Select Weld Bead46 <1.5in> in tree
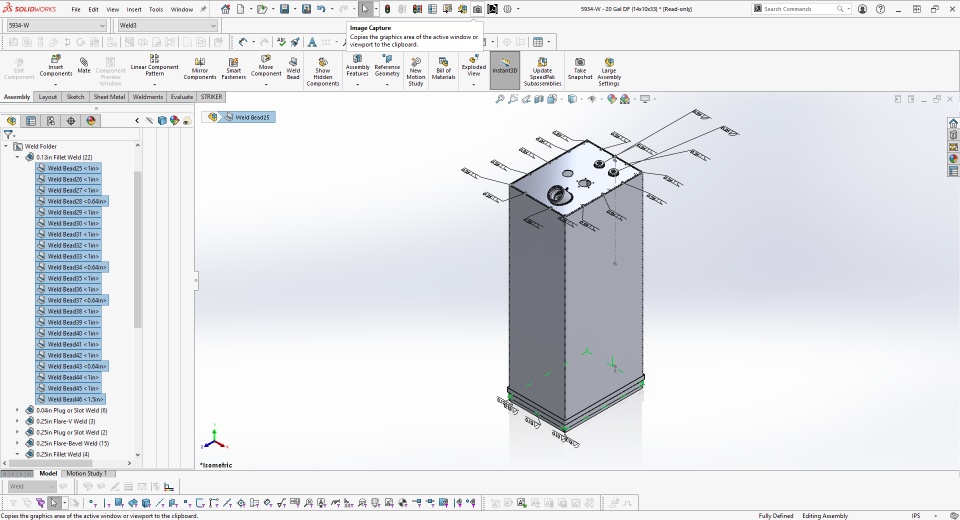The width and height of the screenshot is (960, 520). click(x=70, y=399)
